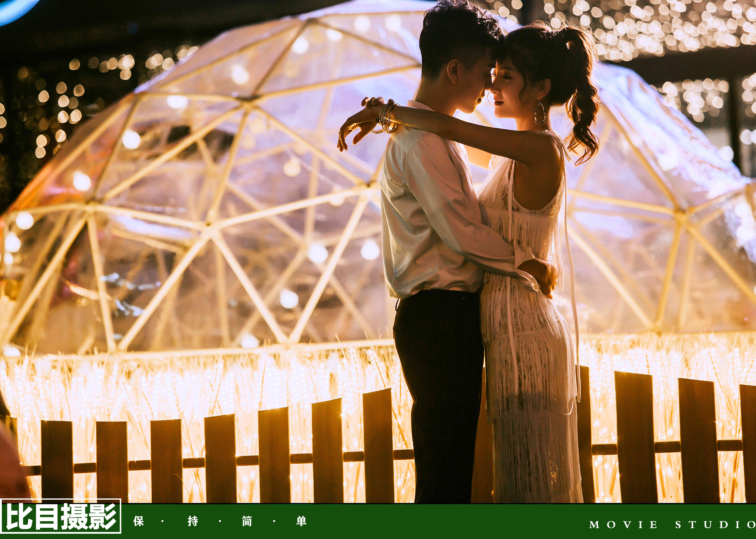
Task: Click the 比目摄影 studio logo
Action: pos(61,516)
